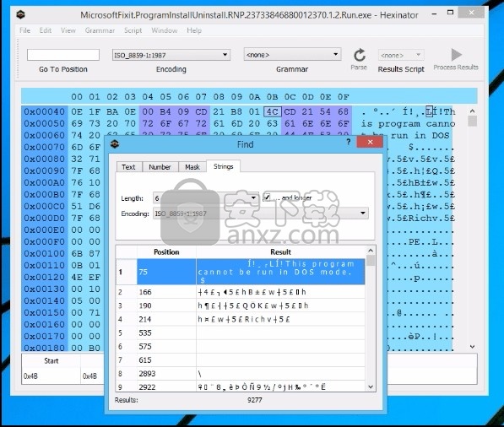Image resolution: width=504 pixels, height=427 pixels.
Task: Open the Results Script dropdown
Action: (401, 55)
